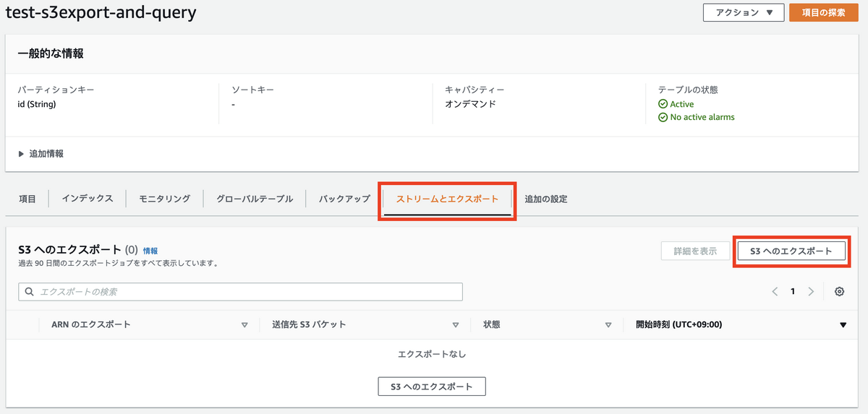Switch to the インデックス tab
Image resolution: width=868 pixels, height=414 pixels.
88,199
